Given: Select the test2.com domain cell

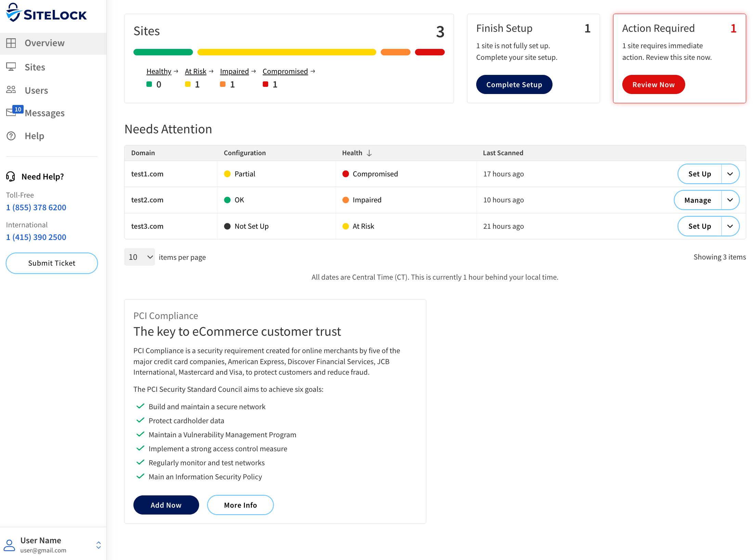Looking at the screenshot, I should pos(171,200).
